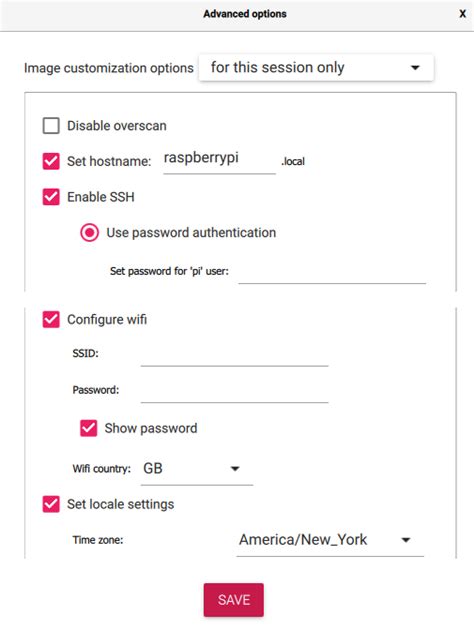Select Use password authentication radio button

pyautogui.click(x=89, y=233)
